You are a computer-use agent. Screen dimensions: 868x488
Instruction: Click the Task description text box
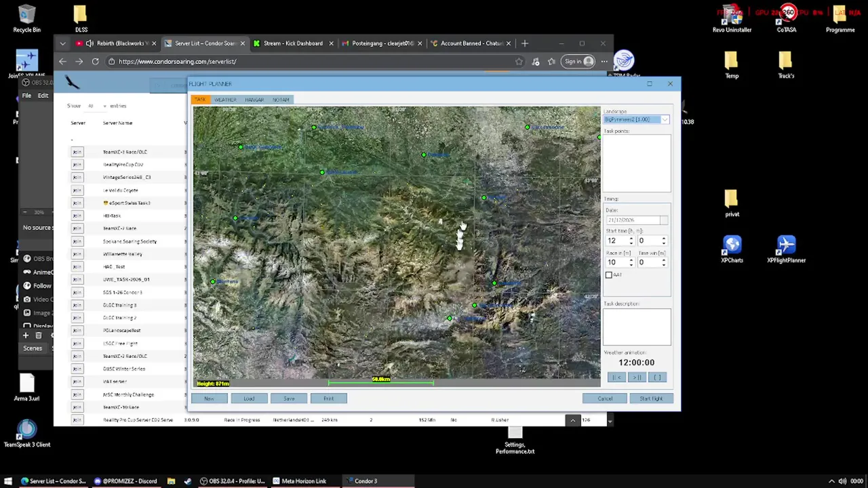pyautogui.click(x=637, y=327)
